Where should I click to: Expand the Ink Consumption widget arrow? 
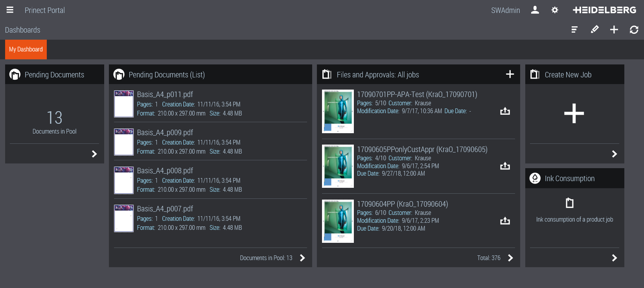click(x=614, y=258)
